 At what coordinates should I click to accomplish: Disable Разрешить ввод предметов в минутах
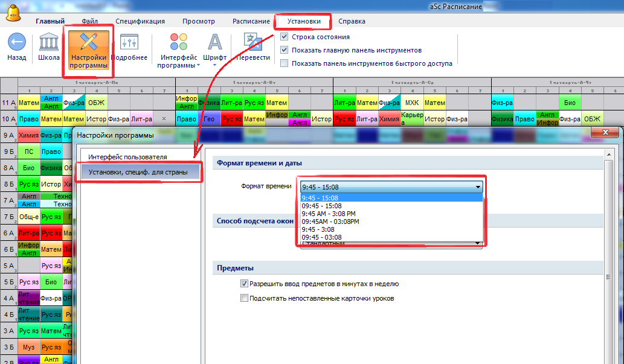pos(245,284)
